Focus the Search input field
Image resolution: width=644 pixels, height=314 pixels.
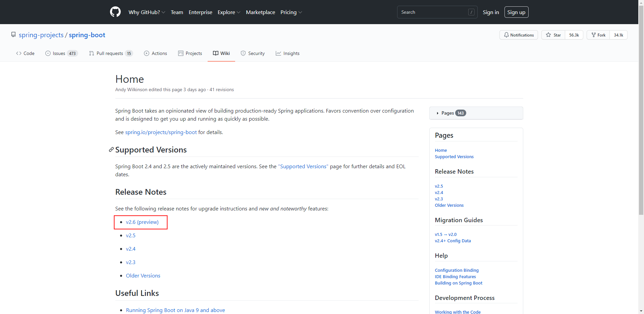tap(437, 12)
